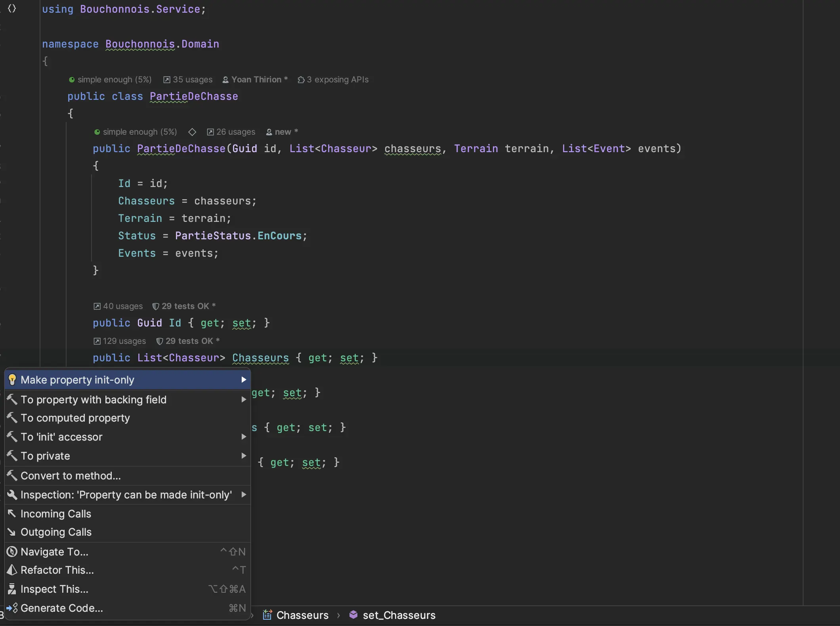Expand the 'To private' submenu arrow
Viewport: 840px width, 626px height.
[x=244, y=456]
